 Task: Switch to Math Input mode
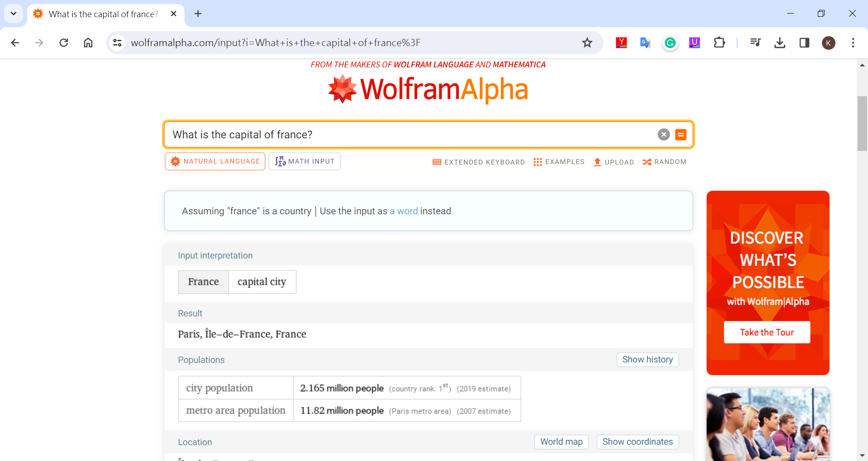coord(305,161)
